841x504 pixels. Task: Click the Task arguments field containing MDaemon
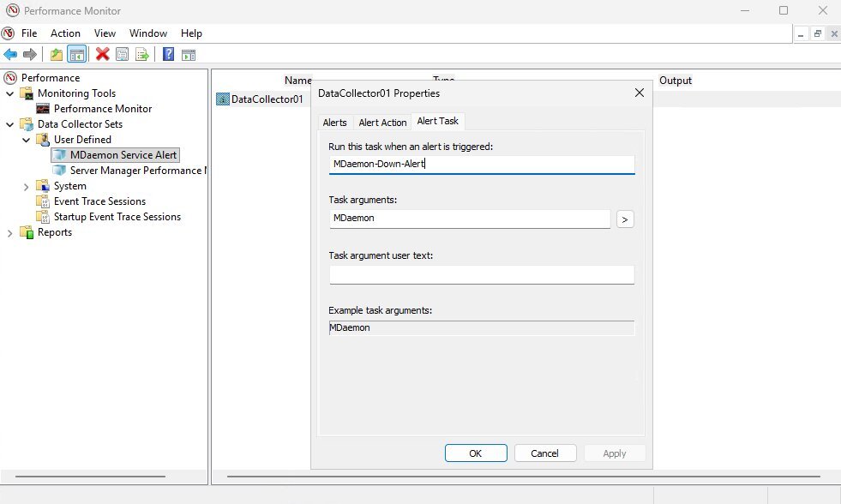pyautogui.click(x=470, y=219)
